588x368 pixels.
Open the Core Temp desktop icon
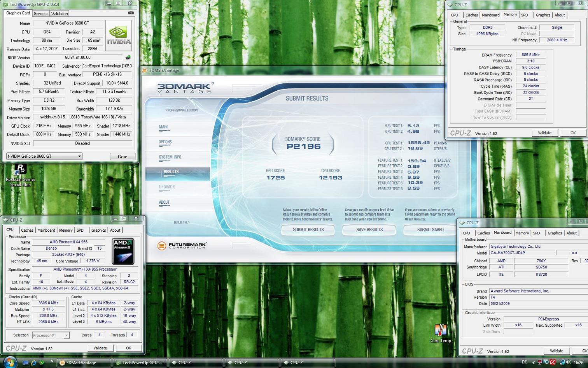[x=441, y=333]
